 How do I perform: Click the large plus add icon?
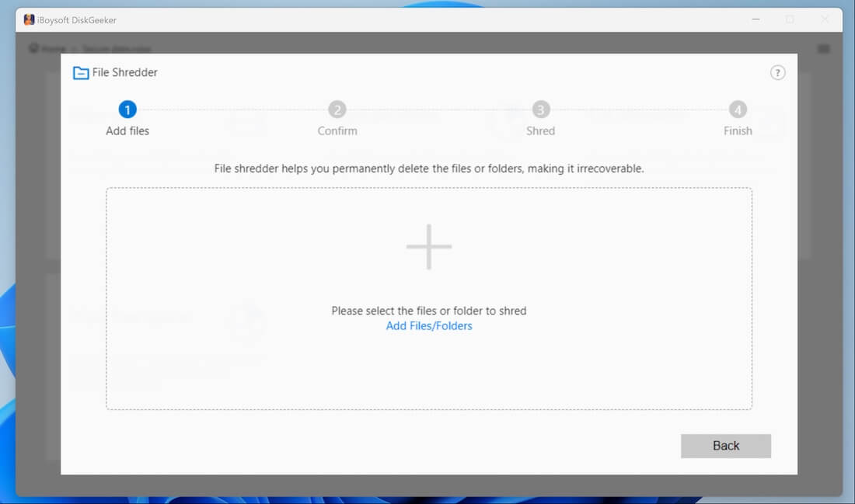click(x=429, y=246)
